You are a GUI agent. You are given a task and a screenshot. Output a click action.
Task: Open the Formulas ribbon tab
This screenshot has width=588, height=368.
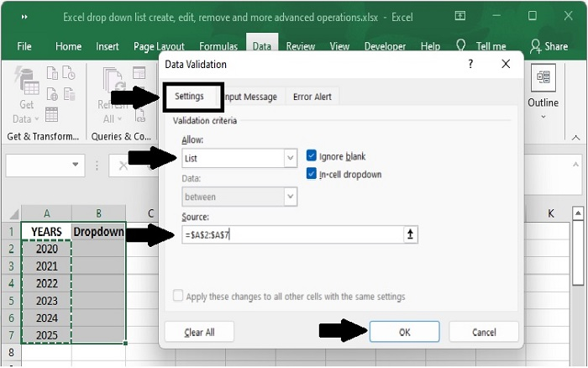(218, 46)
